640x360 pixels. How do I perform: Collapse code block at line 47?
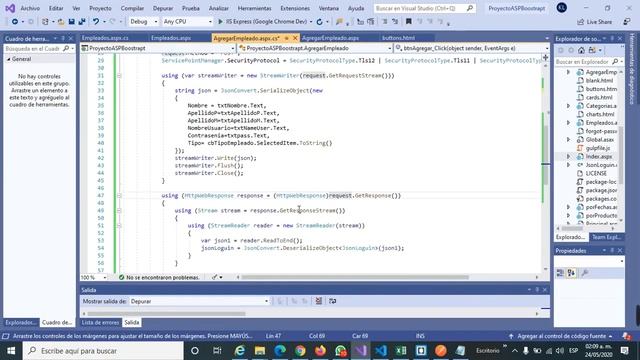point(119,196)
